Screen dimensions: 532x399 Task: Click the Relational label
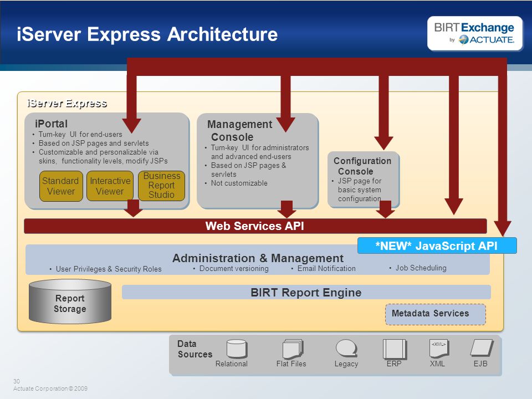click(232, 364)
